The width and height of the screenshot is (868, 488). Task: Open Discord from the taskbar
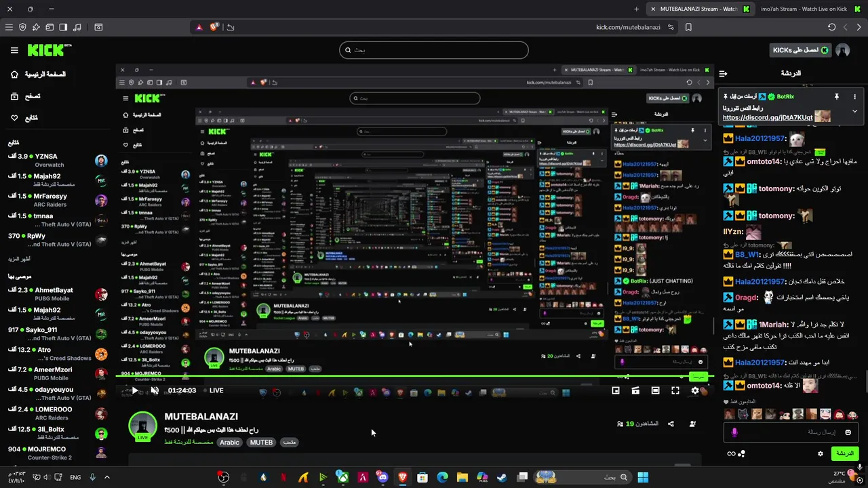[382, 477]
